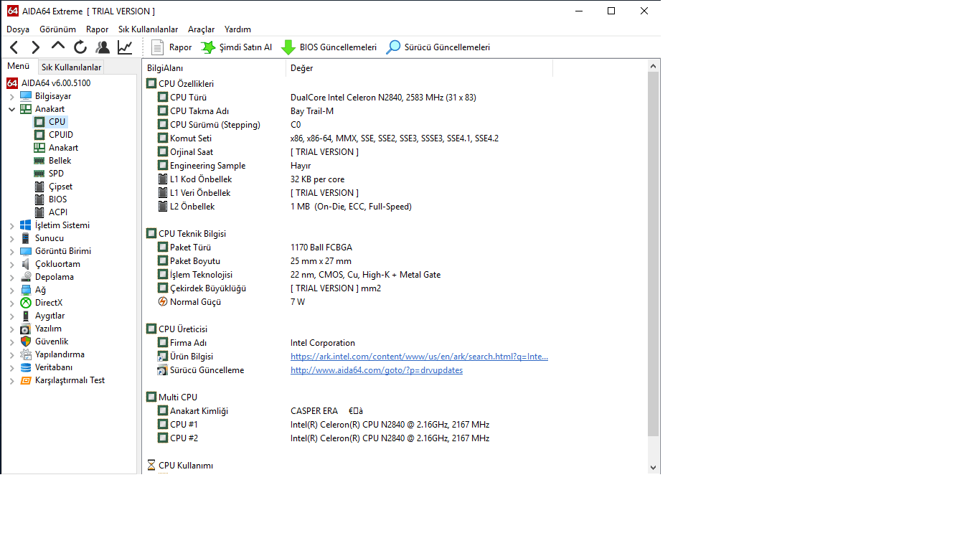Open the Görünüm menu
The image size is (980, 551).
click(58, 29)
